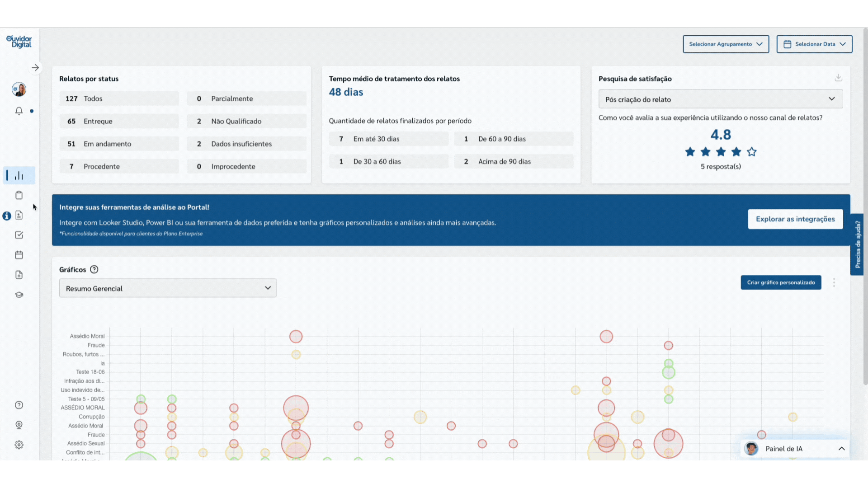868x488 pixels.
Task: Open the bar chart dashboard icon
Action: pyautogui.click(x=19, y=175)
